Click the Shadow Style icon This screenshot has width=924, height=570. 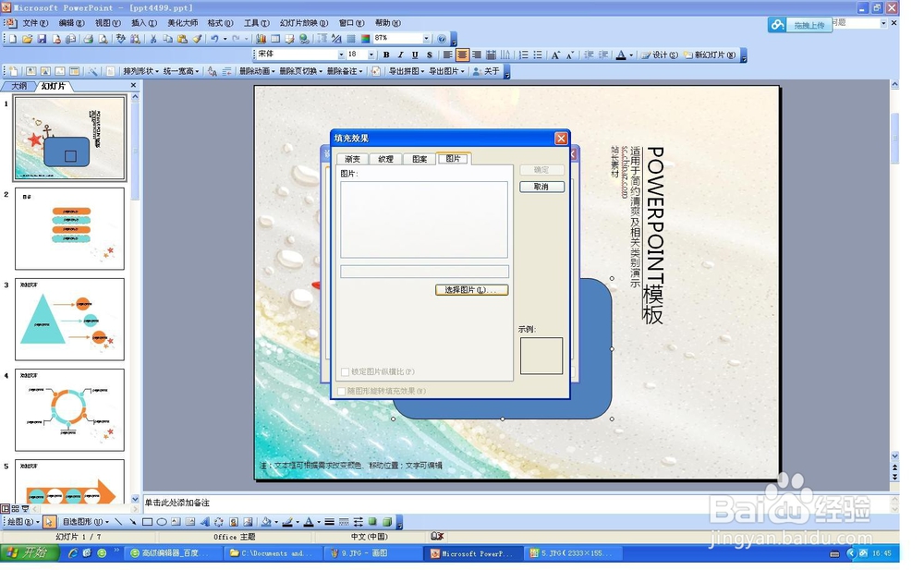tap(373, 522)
